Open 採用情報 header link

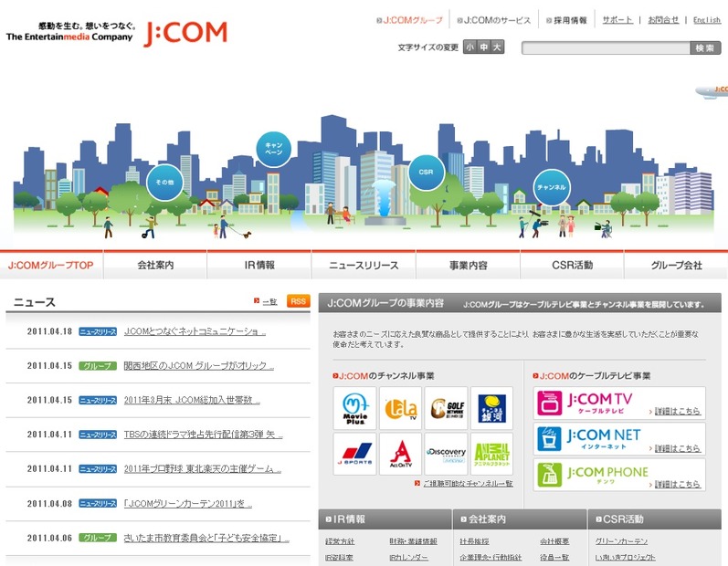566,20
